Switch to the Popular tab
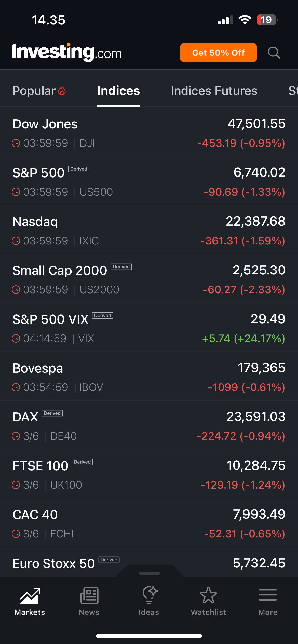This screenshot has height=644, width=298. pos(34,91)
